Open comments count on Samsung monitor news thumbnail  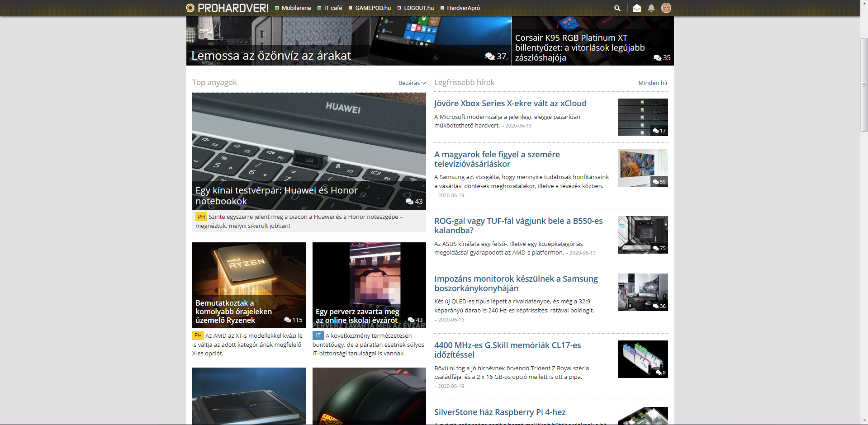[659, 306]
